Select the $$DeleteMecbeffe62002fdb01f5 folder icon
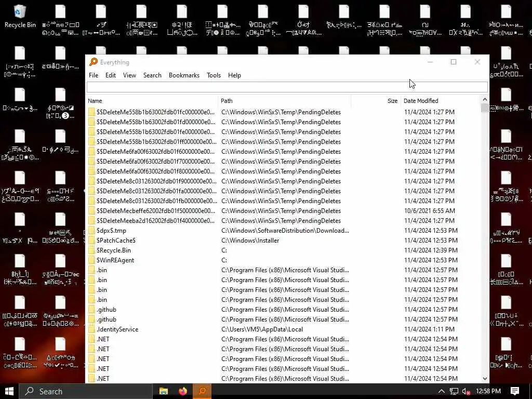The height and width of the screenshot is (399, 532). pos(91,211)
